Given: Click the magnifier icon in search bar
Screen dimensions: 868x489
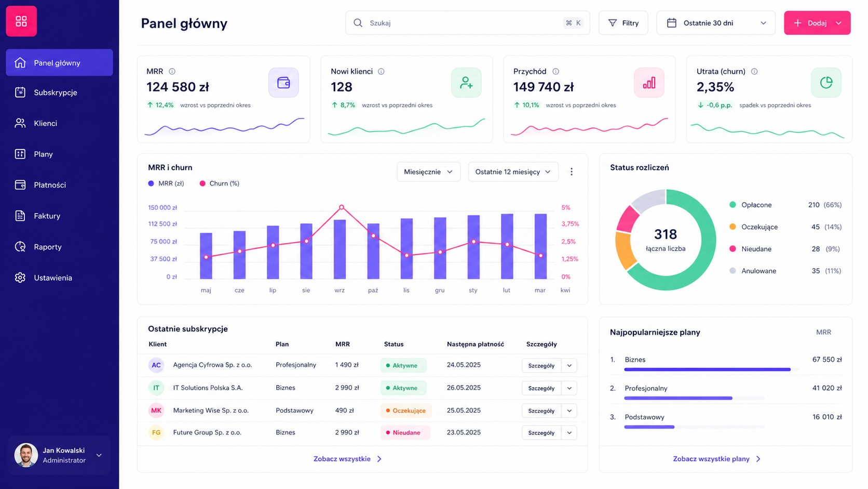Looking at the screenshot, I should click(358, 23).
